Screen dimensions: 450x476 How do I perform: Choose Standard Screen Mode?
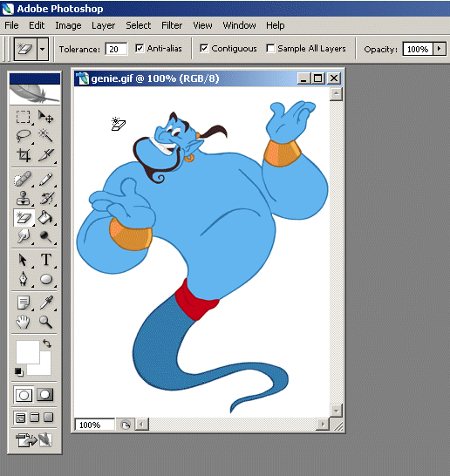20,418
